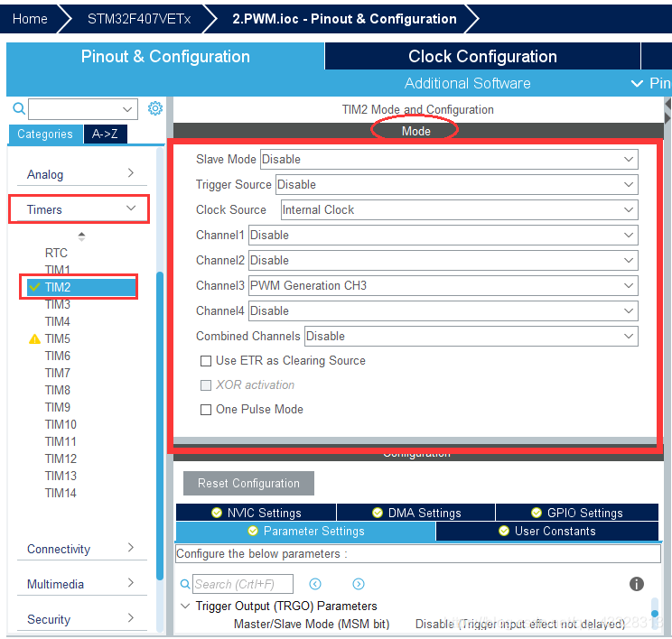Click the sort arrows above RTC
The image size is (672, 639).
[x=81, y=236]
